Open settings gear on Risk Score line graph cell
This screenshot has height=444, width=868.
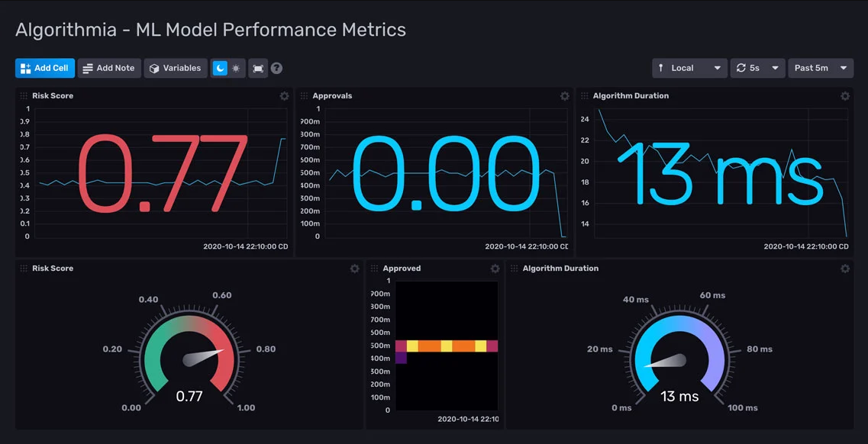click(x=284, y=95)
